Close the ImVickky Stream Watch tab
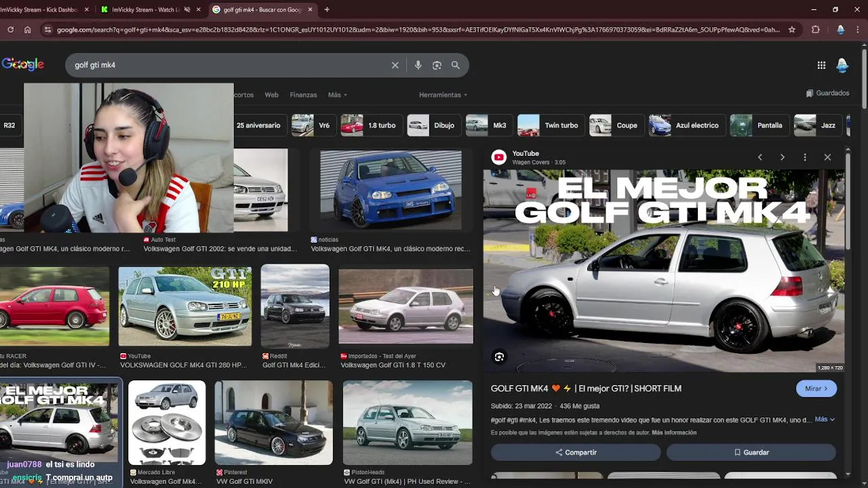Viewport: 868px width, 488px height. pos(199,9)
